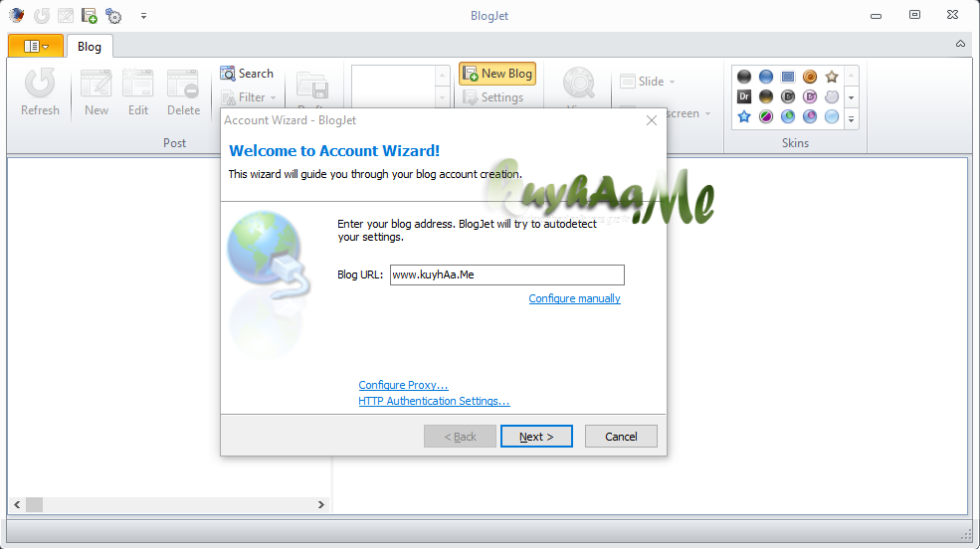Expand the full Skins gallery
Image resolution: width=980 pixels, height=549 pixels.
[x=851, y=118]
